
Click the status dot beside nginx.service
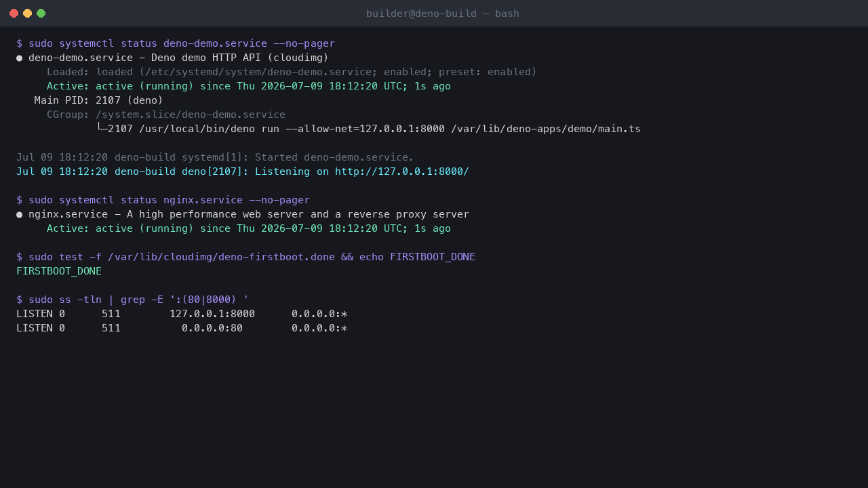coord(20,214)
